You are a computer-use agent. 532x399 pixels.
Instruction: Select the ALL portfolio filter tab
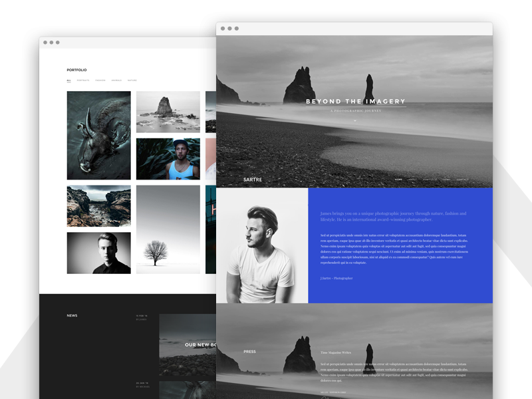click(x=69, y=80)
